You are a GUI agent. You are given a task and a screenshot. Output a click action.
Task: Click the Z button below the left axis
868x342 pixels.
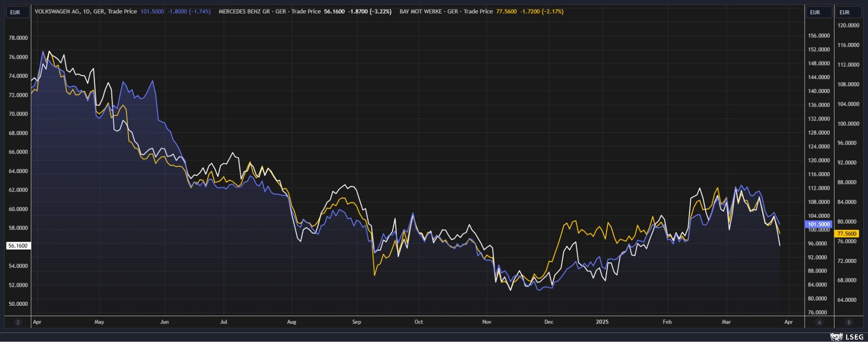coord(18,322)
